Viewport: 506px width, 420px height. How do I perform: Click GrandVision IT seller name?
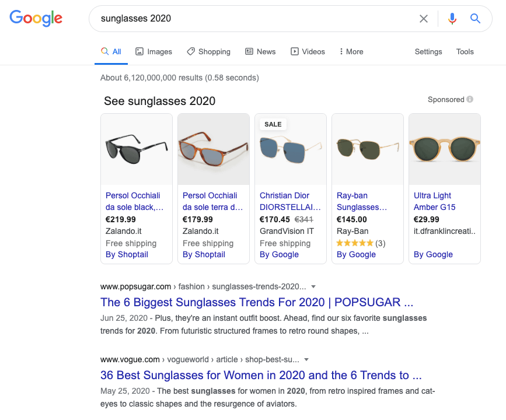(287, 231)
